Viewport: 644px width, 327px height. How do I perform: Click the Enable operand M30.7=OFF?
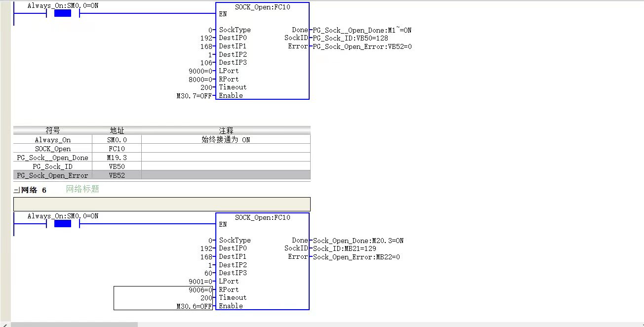point(195,96)
